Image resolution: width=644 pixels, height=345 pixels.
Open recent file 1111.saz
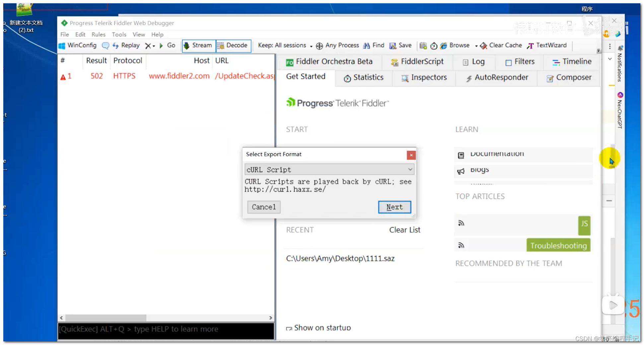point(340,259)
